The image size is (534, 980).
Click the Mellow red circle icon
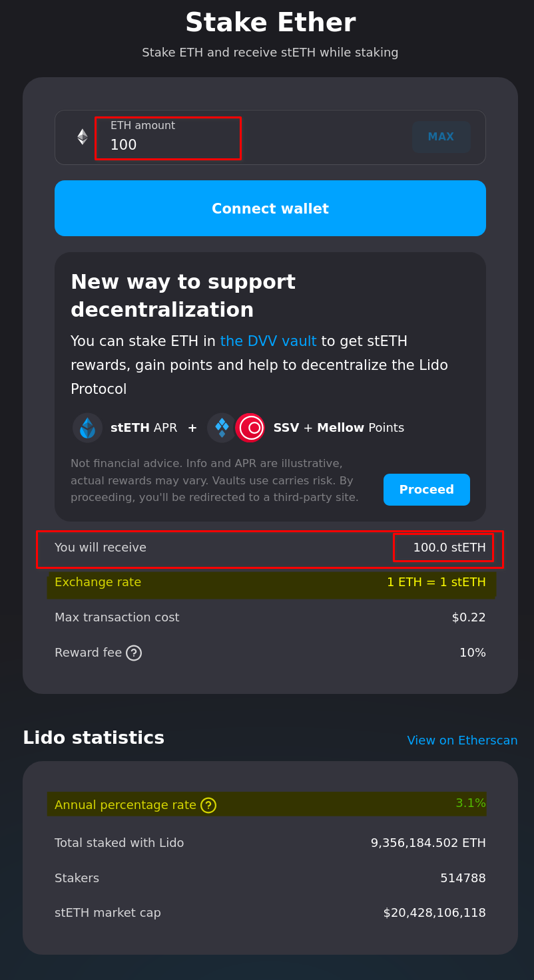click(x=250, y=428)
